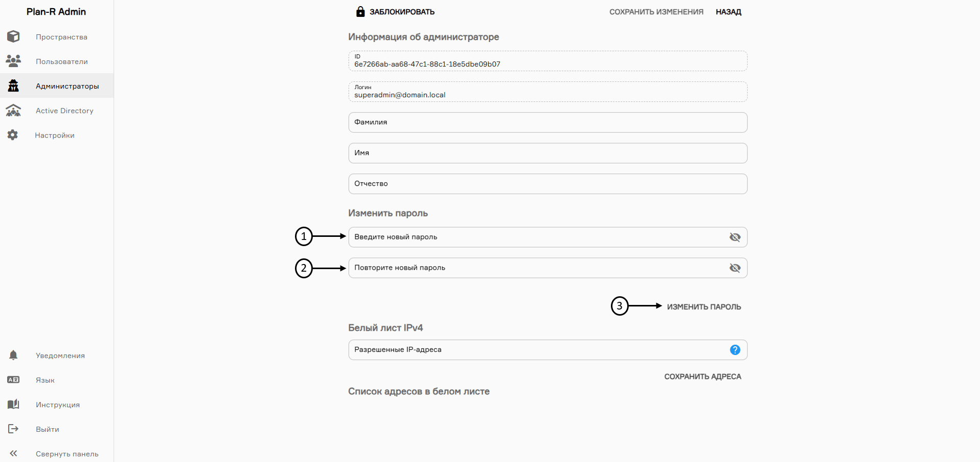Click the Фамилия input field
This screenshot has width=980, height=462.
[547, 122]
